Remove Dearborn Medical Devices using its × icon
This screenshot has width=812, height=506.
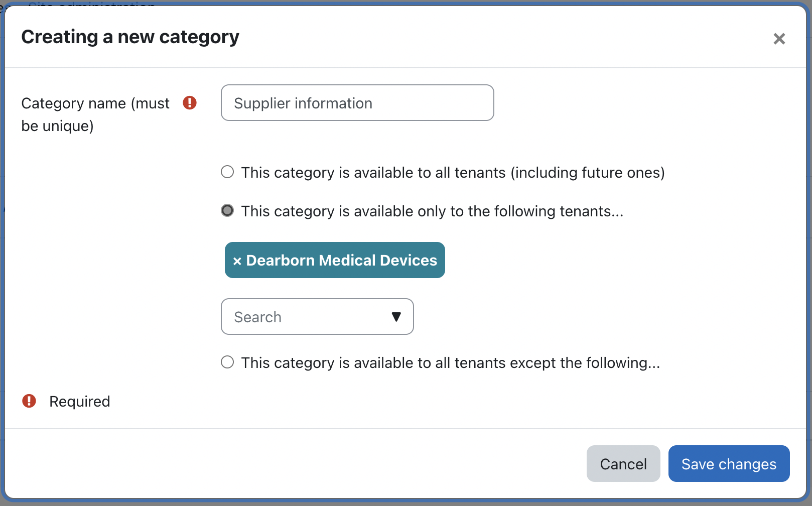237,261
